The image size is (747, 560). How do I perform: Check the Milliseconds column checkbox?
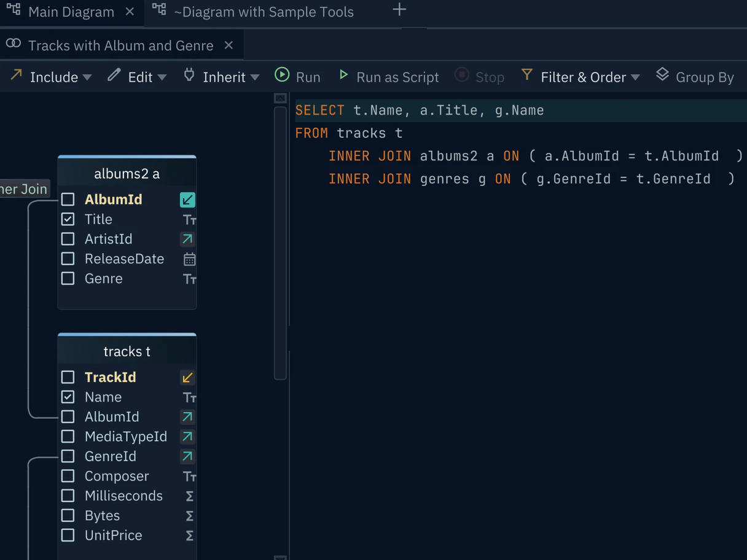point(68,496)
